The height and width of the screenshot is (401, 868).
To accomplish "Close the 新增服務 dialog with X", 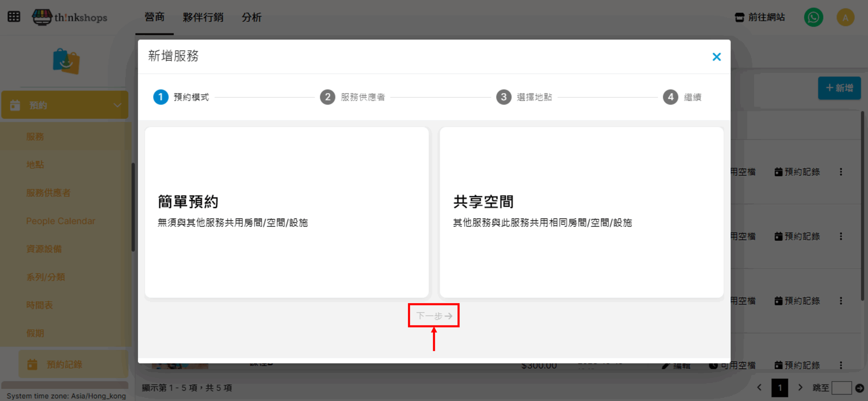I will coord(716,57).
